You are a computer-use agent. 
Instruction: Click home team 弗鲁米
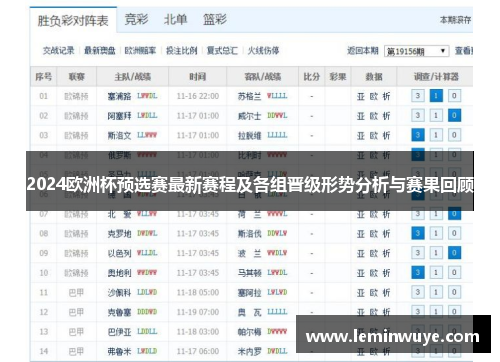pos(119,351)
